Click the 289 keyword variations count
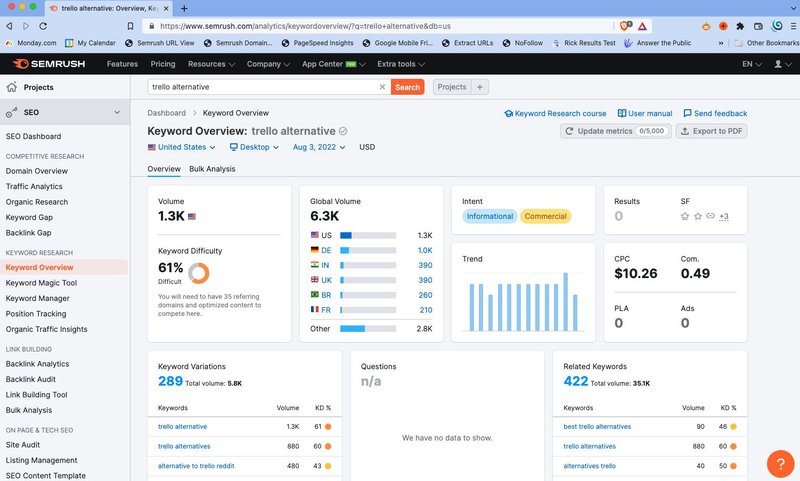The width and height of the screenshot is (800, 481). click(x=170, y=381)
